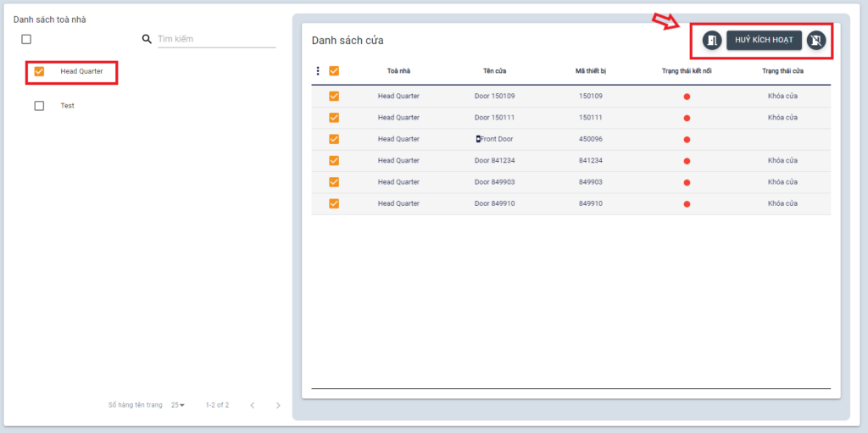The height and width of the screenshot is (433, 868).
Task: Click the open door icon button
Action: point(712,40)
